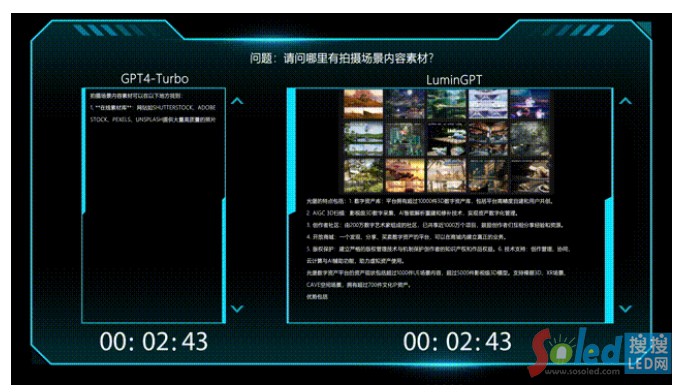Open the white-purple symmetric pattern thumbnail

click(488, 104)
